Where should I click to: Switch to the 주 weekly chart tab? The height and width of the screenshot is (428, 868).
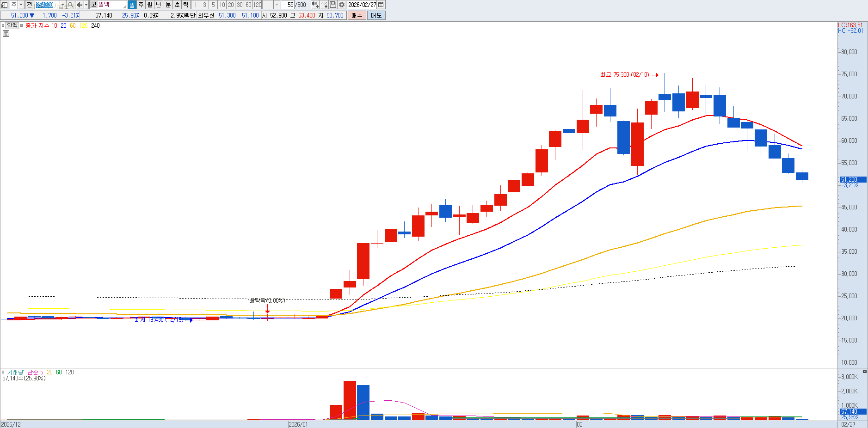[x=141, y=5]
